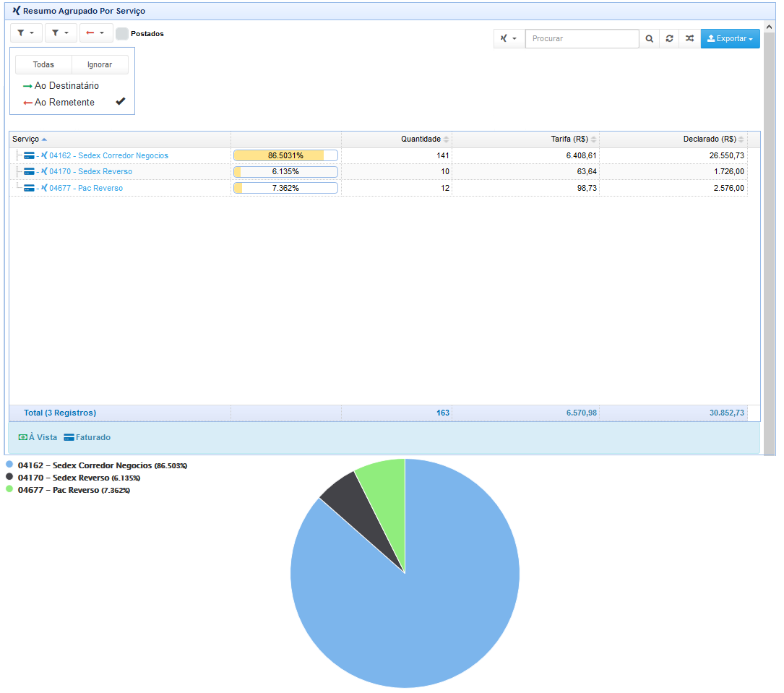Viewport: 784px width, 693px height.
Task: Click the green money icon for À Vista
Action: point(23,437)
